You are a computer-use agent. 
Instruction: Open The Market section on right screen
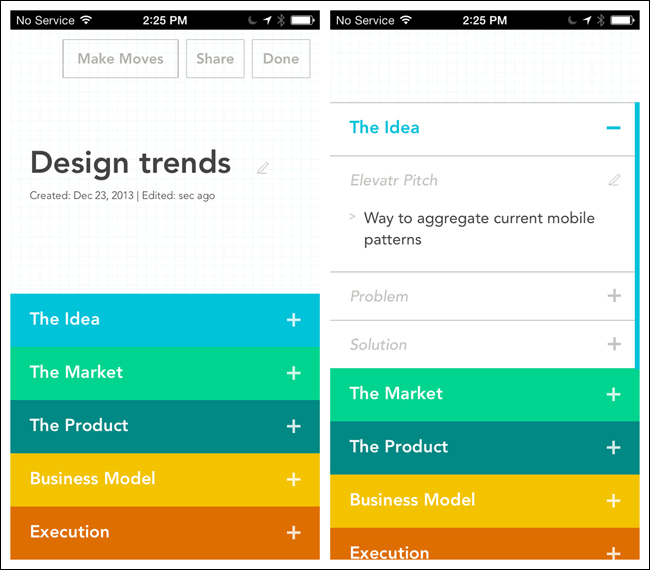coord(485,395)
